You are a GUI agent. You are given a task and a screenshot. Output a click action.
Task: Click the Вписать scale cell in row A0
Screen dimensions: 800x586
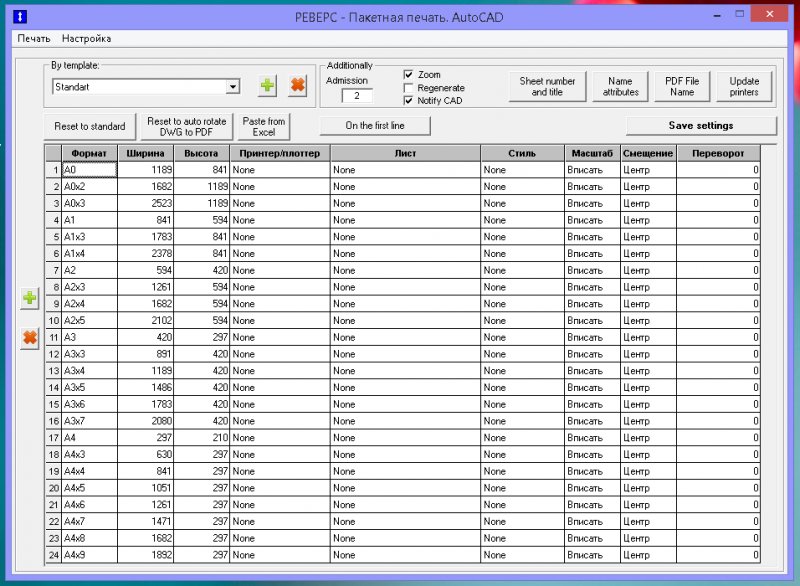pyautogui.click(x=592, y=170)
